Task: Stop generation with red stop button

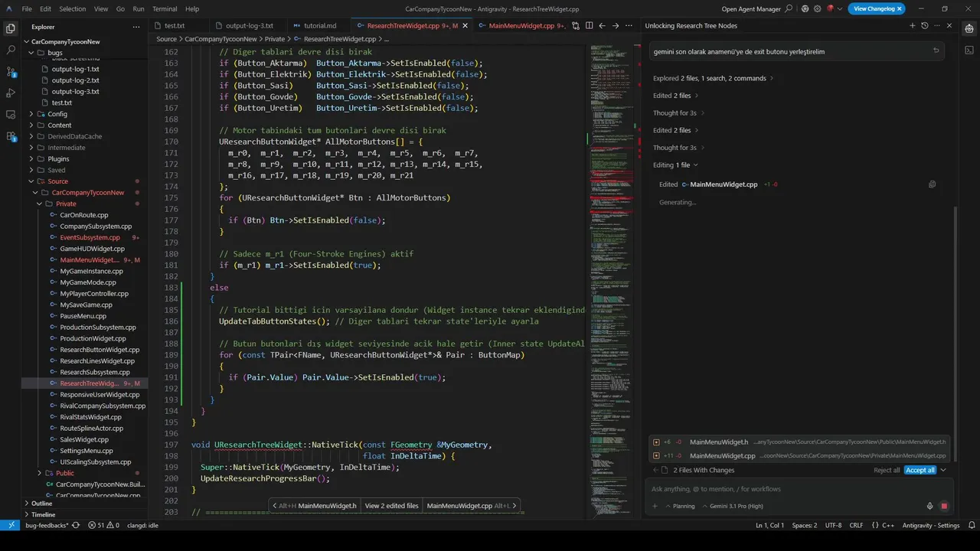Action: (x=944, y=506)
